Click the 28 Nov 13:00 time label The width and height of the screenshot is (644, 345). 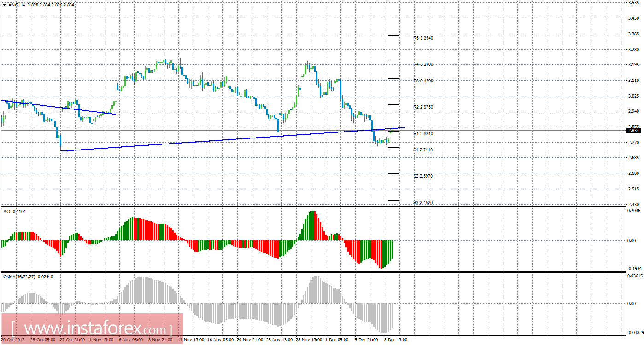tap(309, 340)
